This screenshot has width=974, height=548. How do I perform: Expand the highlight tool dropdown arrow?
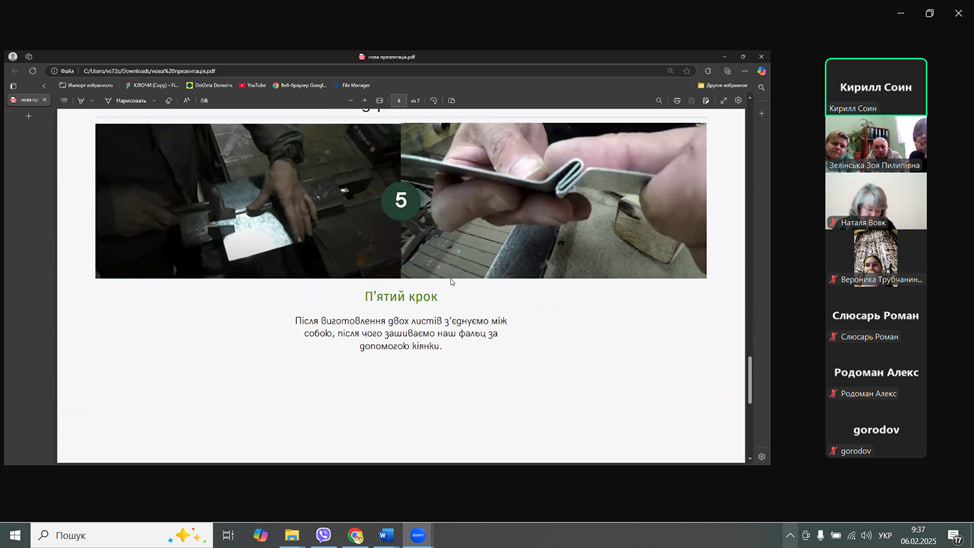[91, 101]
